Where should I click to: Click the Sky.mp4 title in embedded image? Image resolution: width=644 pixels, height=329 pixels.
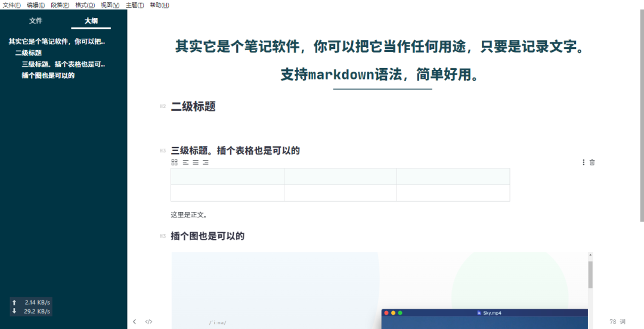click(x=491, y=313)
